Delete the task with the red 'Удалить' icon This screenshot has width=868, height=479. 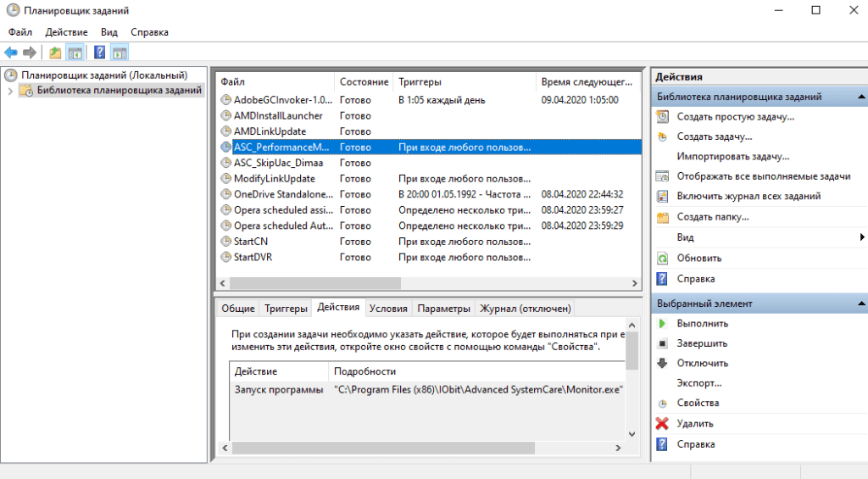tap(662, 423)
